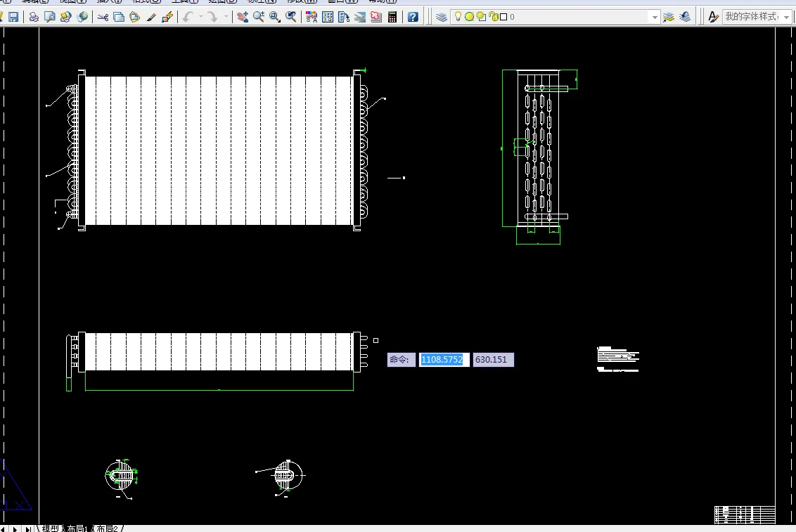Image resolution: width=796 pixels, height=532 pixels.
Task: Click the globe 3D DWF icon
Action: point(82,17)
